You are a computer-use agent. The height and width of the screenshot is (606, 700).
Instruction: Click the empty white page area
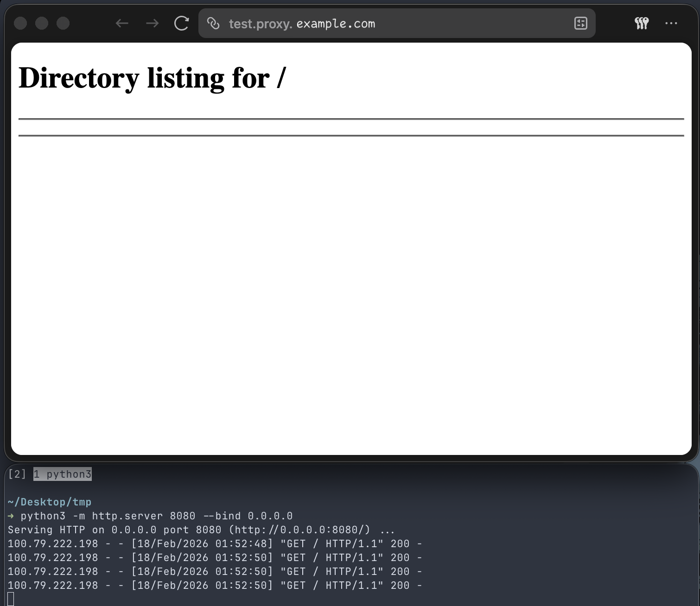pos(350,287)
